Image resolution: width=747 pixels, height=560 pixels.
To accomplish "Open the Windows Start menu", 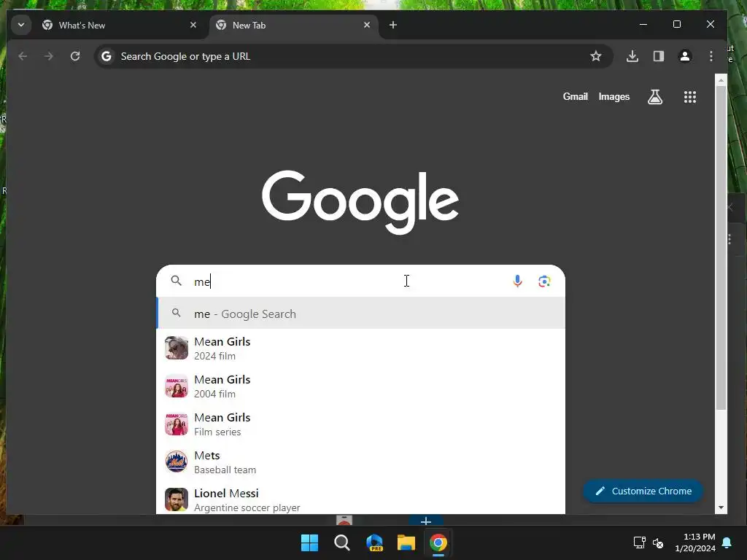I will click(309, 542).
